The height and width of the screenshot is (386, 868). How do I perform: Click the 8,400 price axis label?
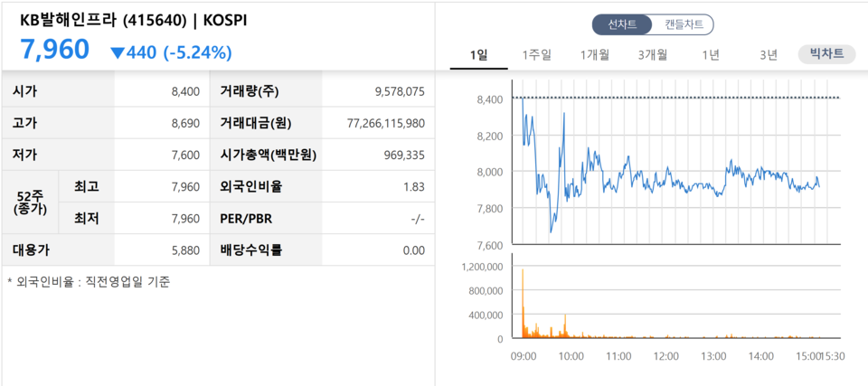tap(489, 99)
